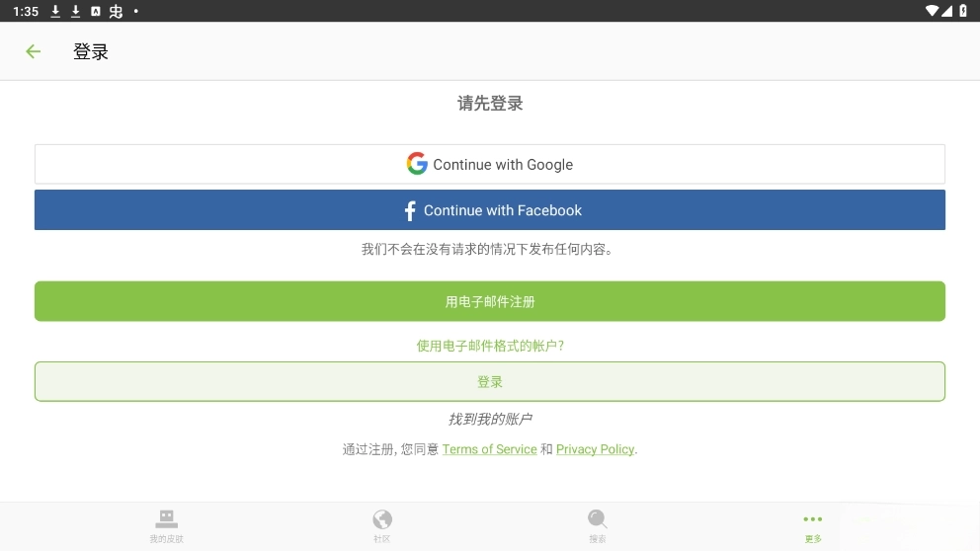This screenshot has width=980, height=551.
Task: Select the 我的皮肤 tab label
Action: click(166, 539)
